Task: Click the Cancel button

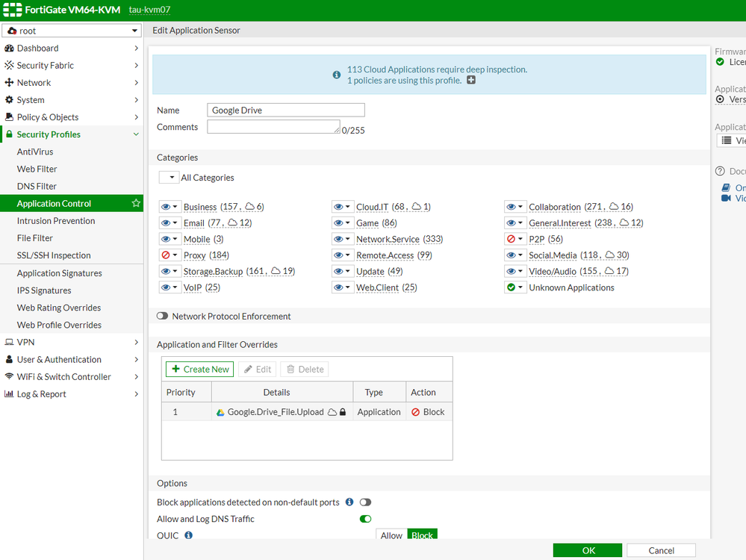Action: pos(661,550)
